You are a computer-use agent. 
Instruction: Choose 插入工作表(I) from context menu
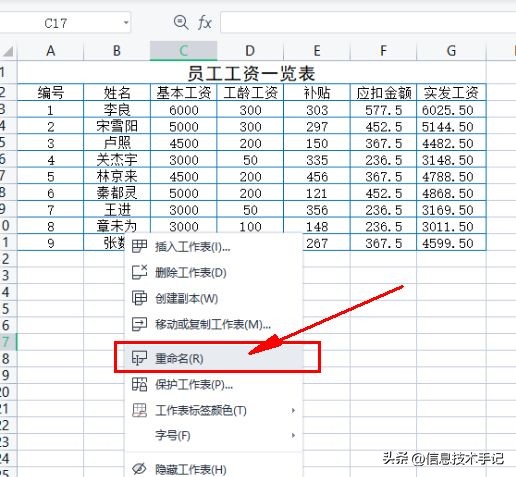coord(213,247)
